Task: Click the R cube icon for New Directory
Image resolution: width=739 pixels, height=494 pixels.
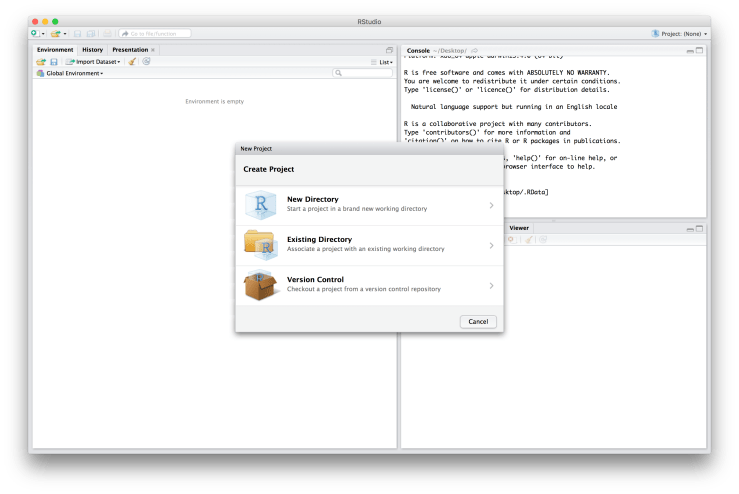Action: click(x=260, y=205)
